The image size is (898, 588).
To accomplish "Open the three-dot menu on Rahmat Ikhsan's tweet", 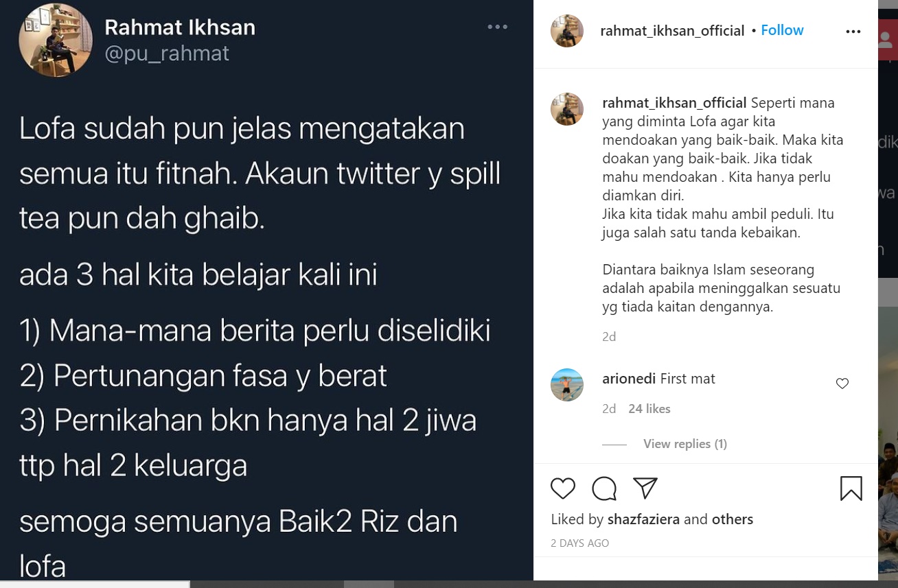I will [498, 27].
